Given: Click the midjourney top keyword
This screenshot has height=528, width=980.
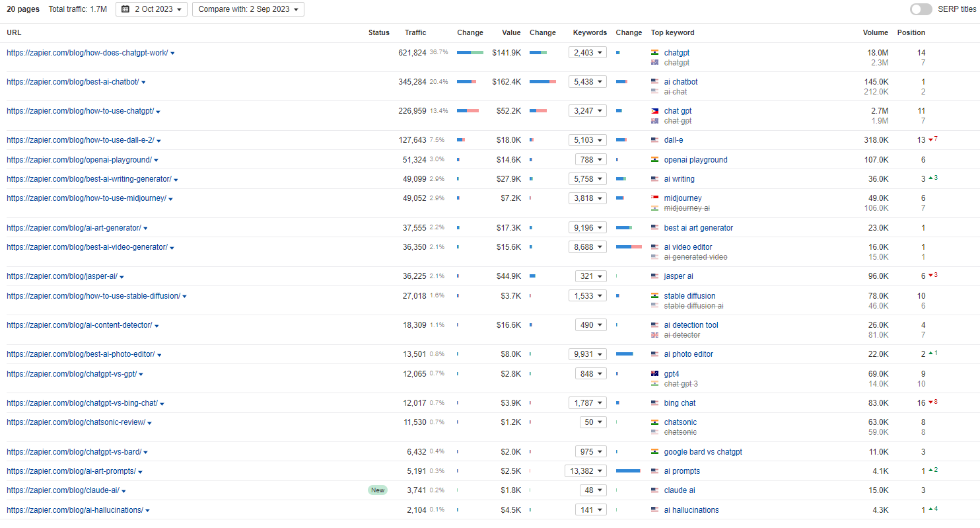Looking at the screenshot, I should tap(683, 198).
